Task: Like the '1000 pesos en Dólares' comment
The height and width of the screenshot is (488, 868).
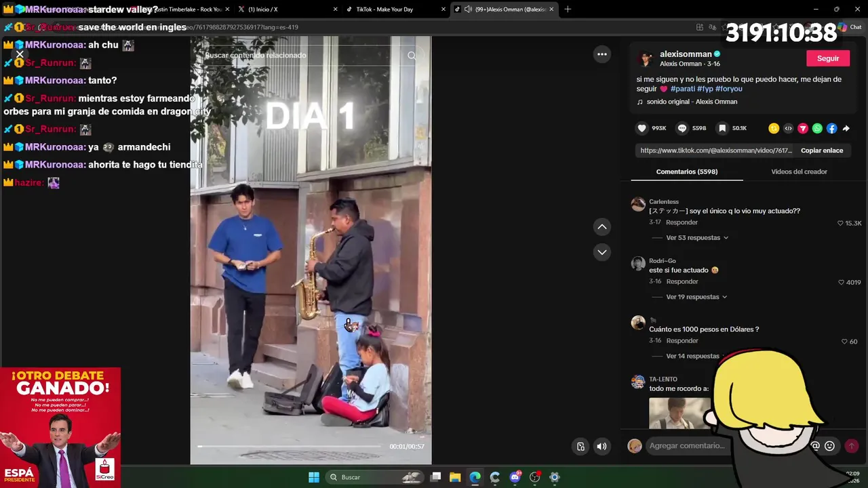Action: (844, 342)
